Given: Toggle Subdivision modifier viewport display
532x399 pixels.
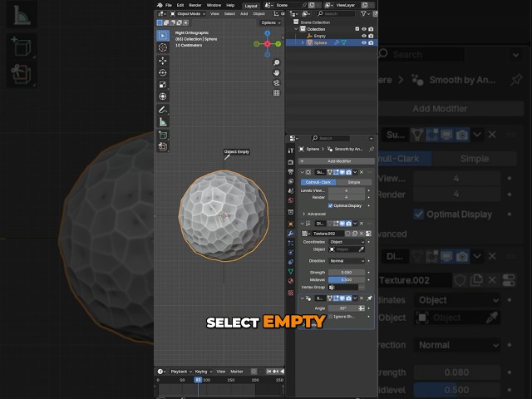Looking at the screenshot, I should [x=342, y=172].
